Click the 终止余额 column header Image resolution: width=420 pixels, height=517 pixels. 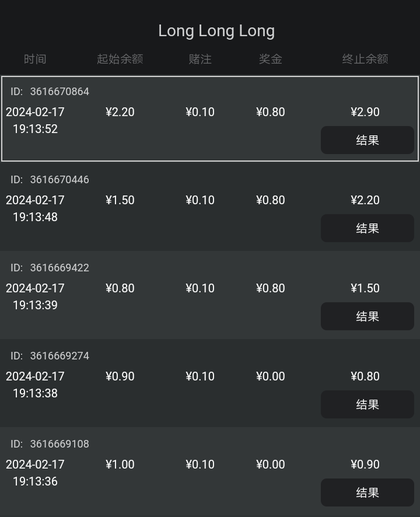tap(365, 59)
